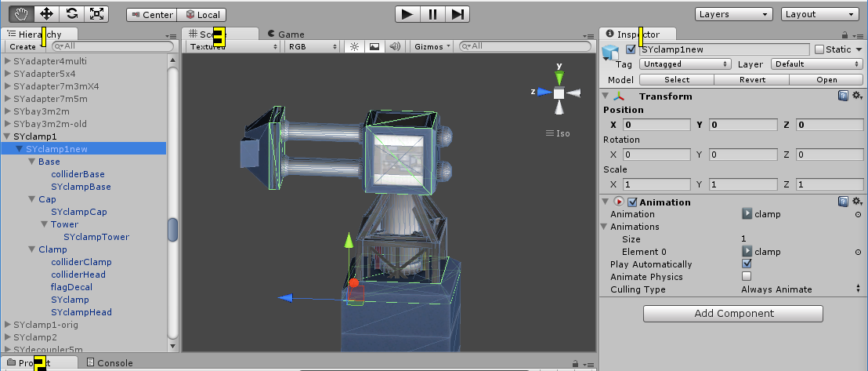Toggle pivot mode Center button
Image resolution: width=868 pixels, height=371 pixels.
(x=152, y=15)
